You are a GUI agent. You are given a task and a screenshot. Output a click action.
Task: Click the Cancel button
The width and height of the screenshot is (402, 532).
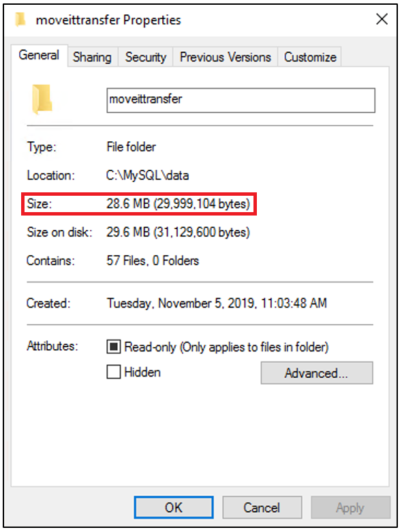262,507
